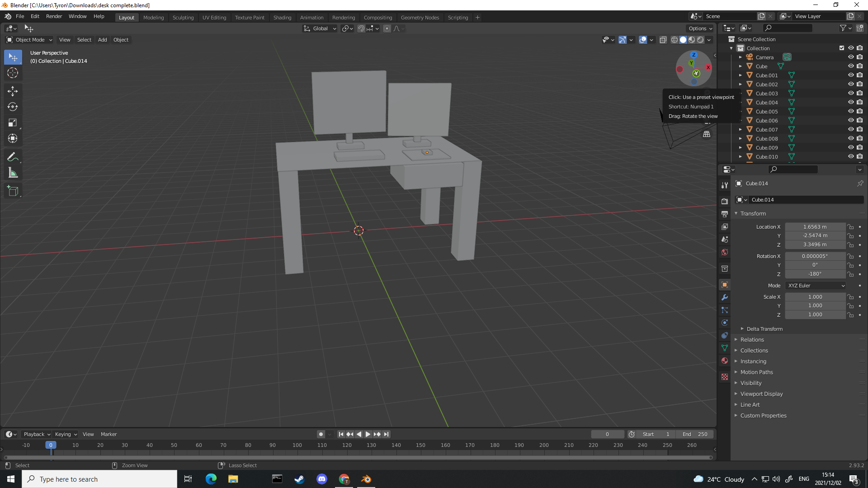Screen dimensions: 868x488
Task: Toggle X-Ray mode in the viewport header
Action: coord(663,40)
